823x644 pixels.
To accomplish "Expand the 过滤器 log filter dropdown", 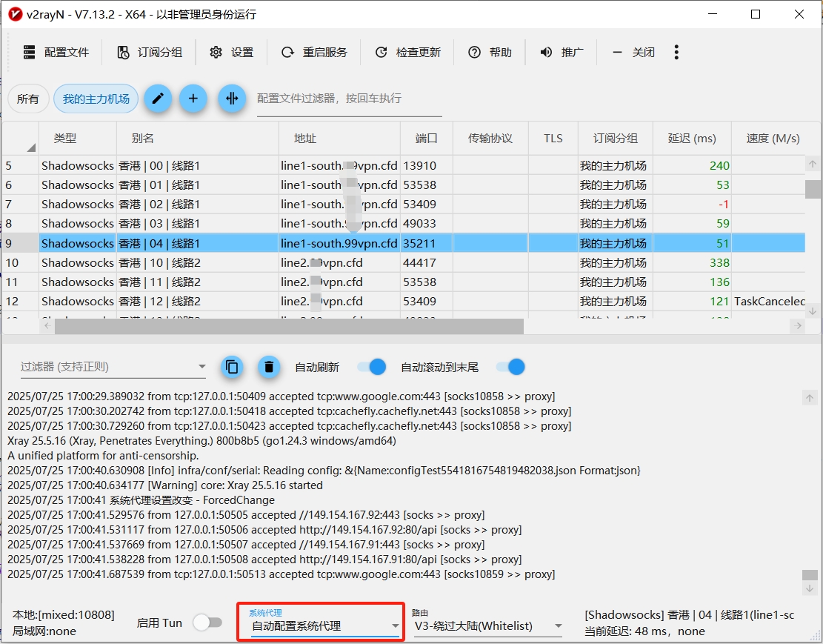I will (x=201, y=367).
